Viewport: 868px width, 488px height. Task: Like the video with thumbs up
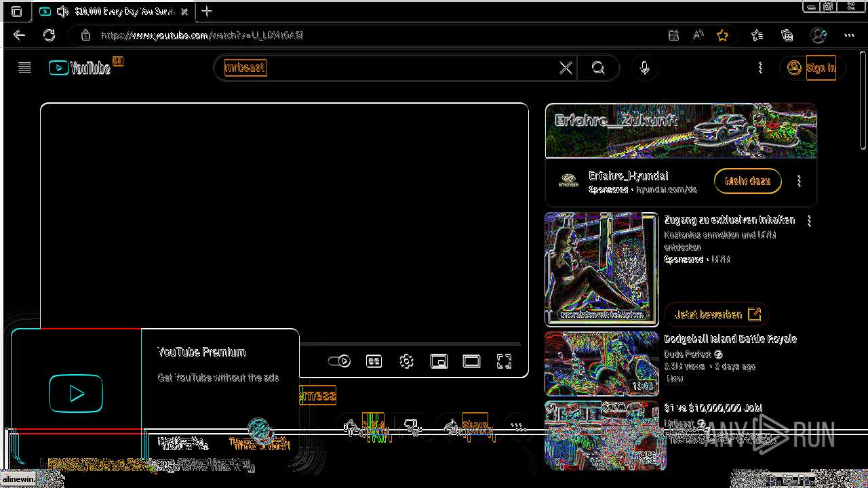366,426
